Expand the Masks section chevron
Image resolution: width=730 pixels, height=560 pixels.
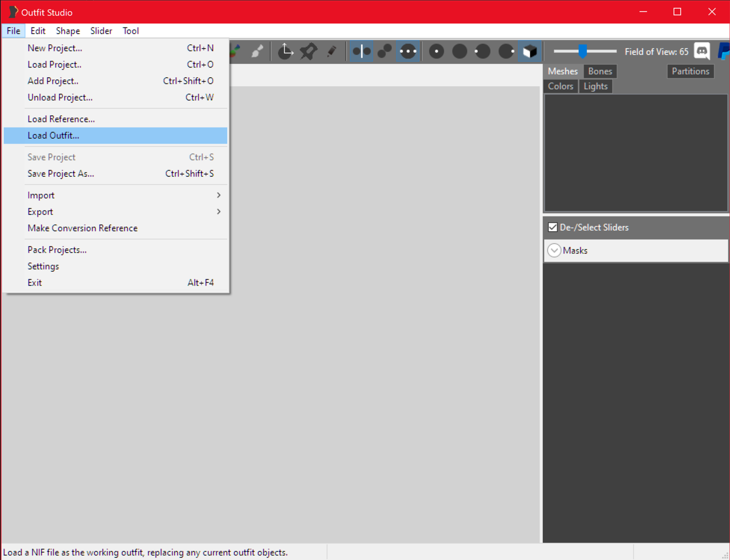(x=554, y=250)
